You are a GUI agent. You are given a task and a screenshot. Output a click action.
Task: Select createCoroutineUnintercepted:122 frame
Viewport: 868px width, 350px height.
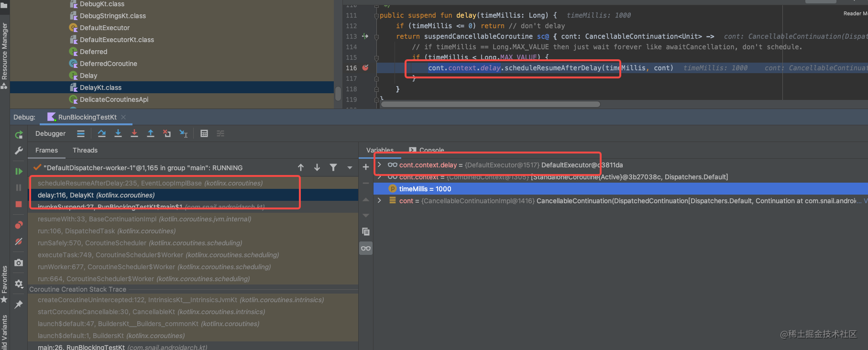pyautogui.click(x=193, y=300)
